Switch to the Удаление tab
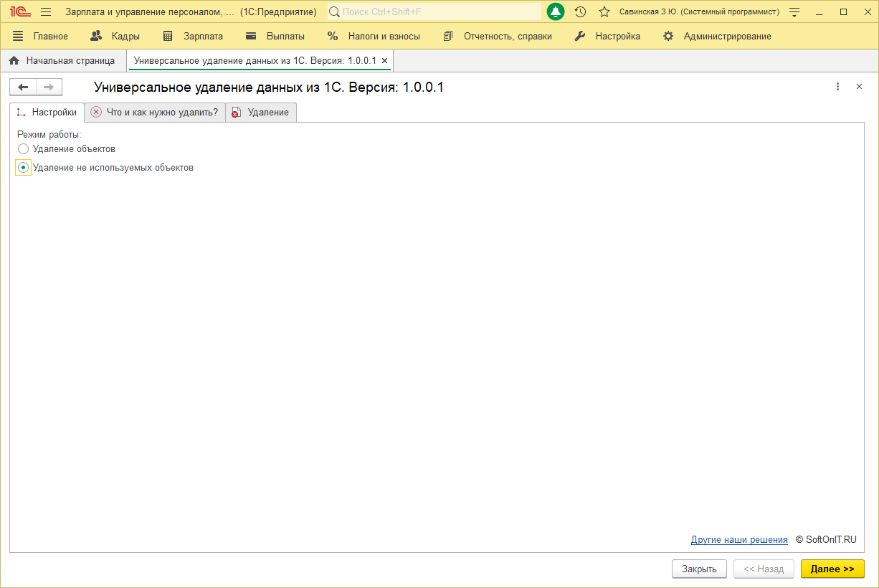The width and height of the screenshot is (879, 588). tap(261, 113)
